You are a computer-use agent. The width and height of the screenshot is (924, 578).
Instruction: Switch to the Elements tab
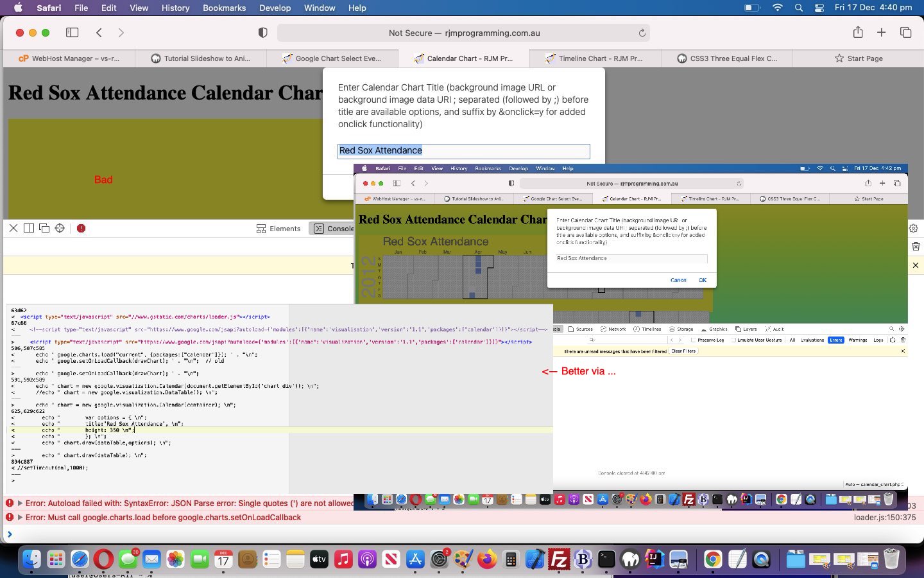point(278,229)
